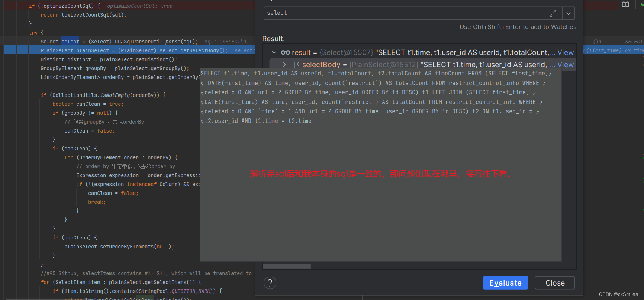644x300 pixels.
Task: Click the SQL tooltip text starting 'SELECT t1.time'
Action: [376, 97]
